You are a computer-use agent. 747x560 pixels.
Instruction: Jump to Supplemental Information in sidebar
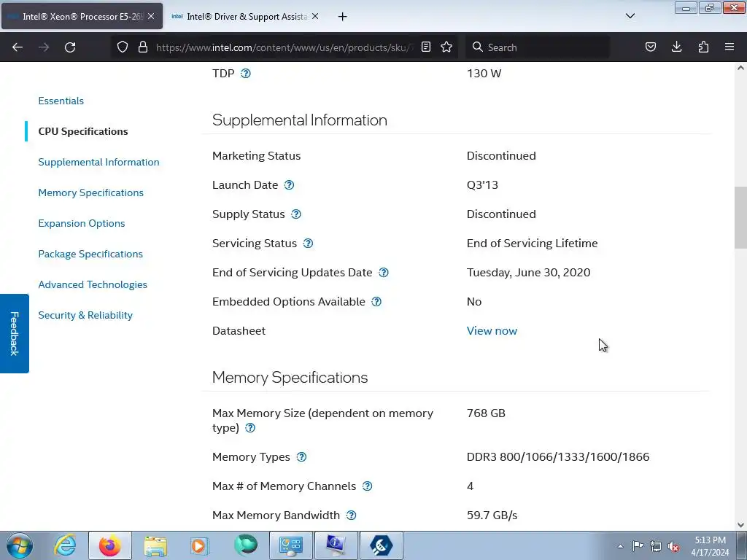point(98,162)
